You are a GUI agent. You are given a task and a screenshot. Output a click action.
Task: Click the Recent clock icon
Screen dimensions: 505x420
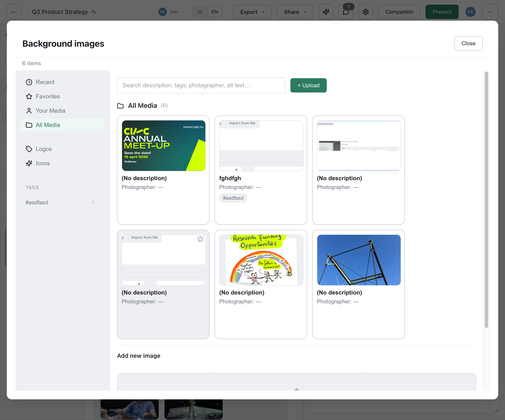pyautogui.click(x=29, y=82)
